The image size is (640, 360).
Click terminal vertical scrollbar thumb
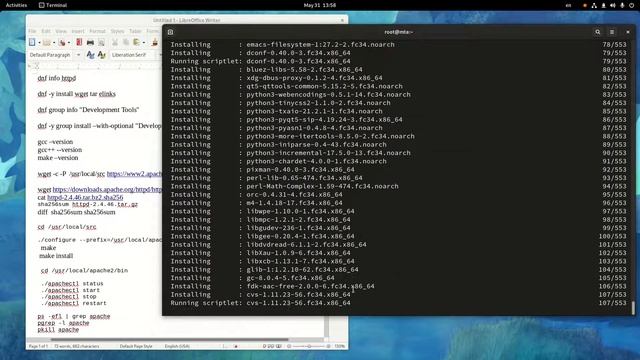633,308
